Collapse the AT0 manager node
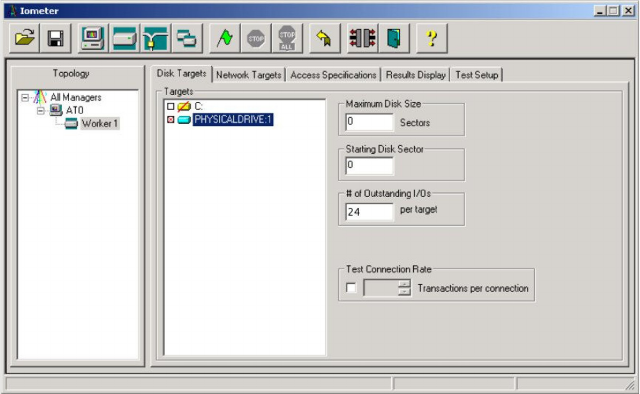The height and width of the screenshot is (394, 640). pyautogui.click(x=40, y=111)
